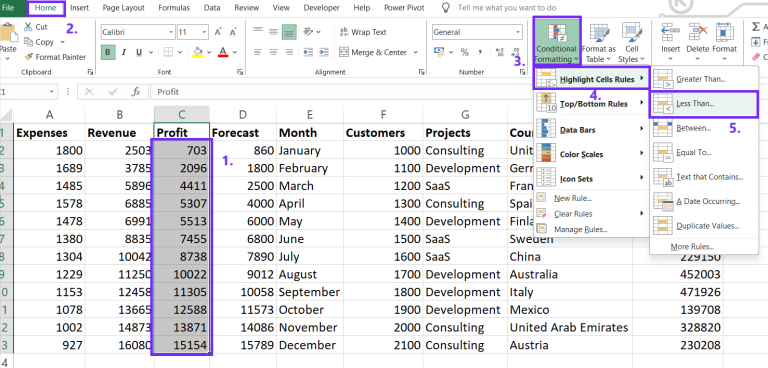Center text horizontally
Viewport: 768px width, 368px height.
click(x=273, y=52)
